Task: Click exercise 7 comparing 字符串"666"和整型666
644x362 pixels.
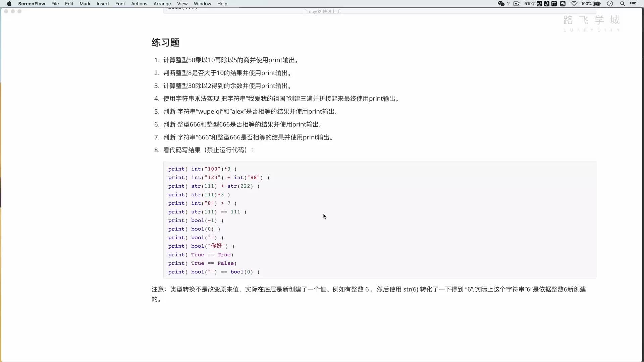Action: [x=248, y=137]
